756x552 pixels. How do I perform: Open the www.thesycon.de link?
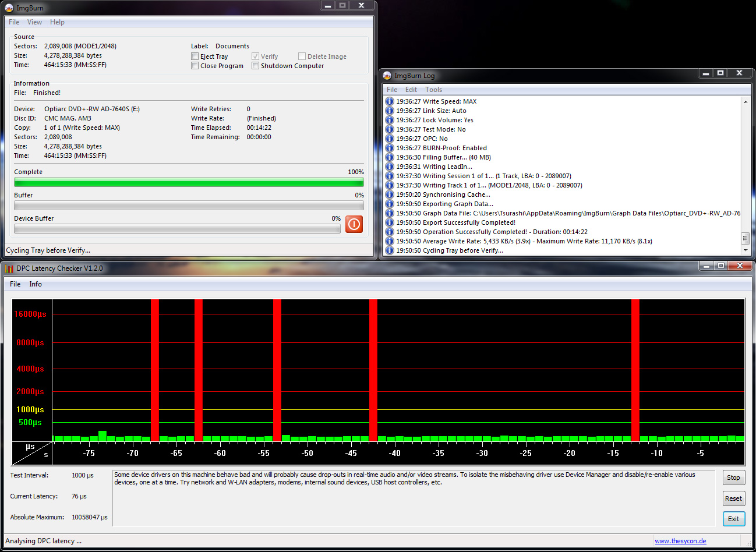pyautogui.click(x=680, y=541)
